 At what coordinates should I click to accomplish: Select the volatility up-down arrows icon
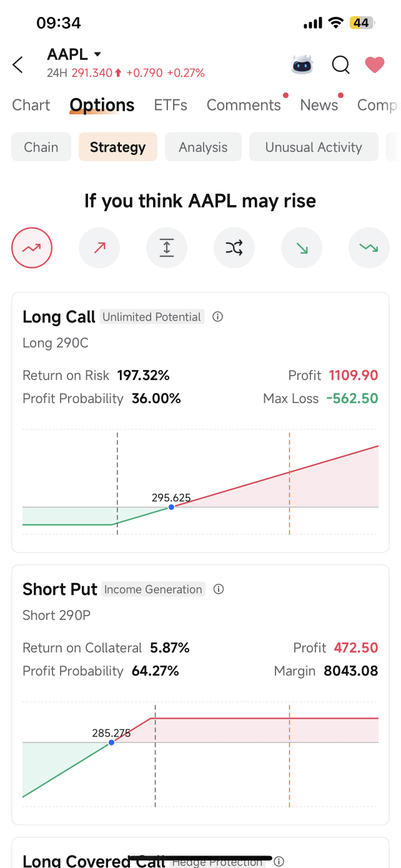click(x=166, y=248)
